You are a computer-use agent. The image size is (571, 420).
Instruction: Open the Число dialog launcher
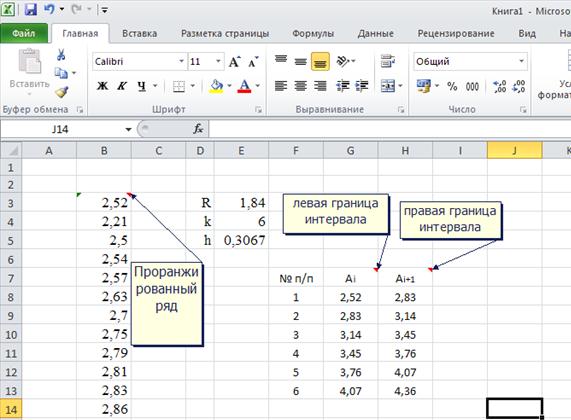coord(523,109)
